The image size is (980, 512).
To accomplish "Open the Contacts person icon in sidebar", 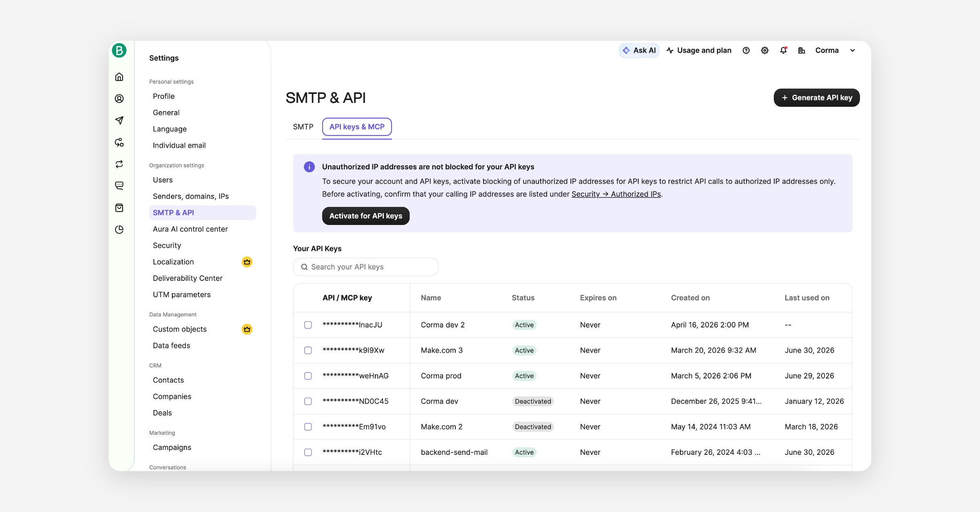I will tap(119, 98).
